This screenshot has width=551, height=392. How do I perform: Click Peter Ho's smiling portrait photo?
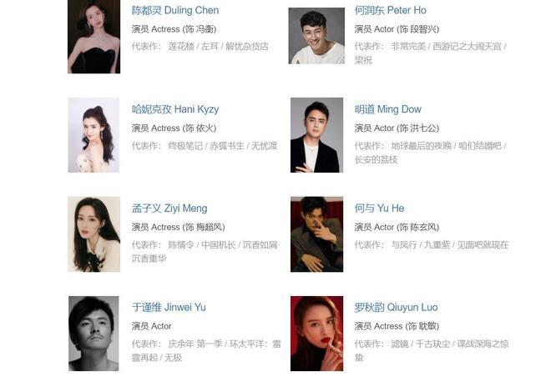tap(316, 36)
